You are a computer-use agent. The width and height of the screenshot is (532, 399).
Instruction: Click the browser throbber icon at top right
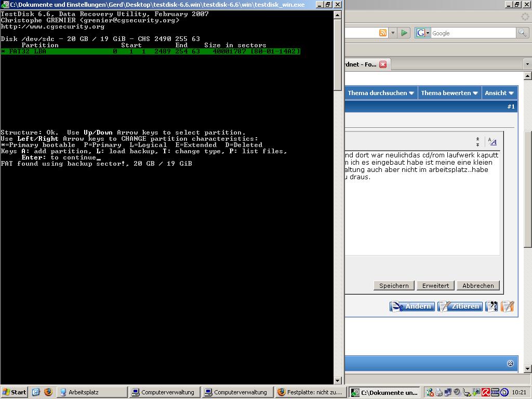(525, 16)
